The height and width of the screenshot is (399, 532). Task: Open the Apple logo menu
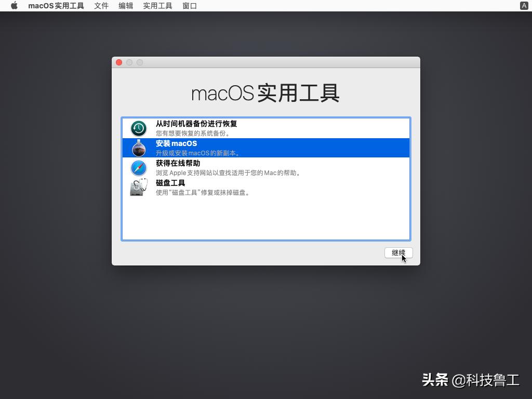14,6
